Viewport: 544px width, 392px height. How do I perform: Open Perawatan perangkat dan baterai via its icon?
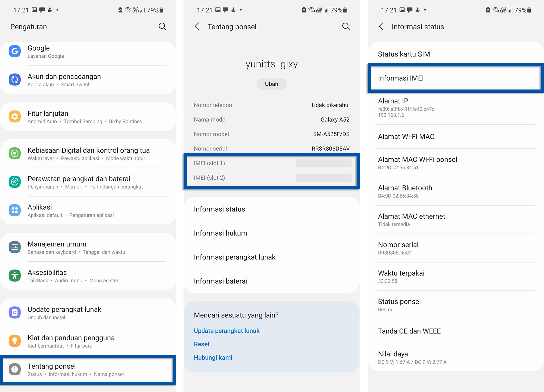[x=15, y=182]
